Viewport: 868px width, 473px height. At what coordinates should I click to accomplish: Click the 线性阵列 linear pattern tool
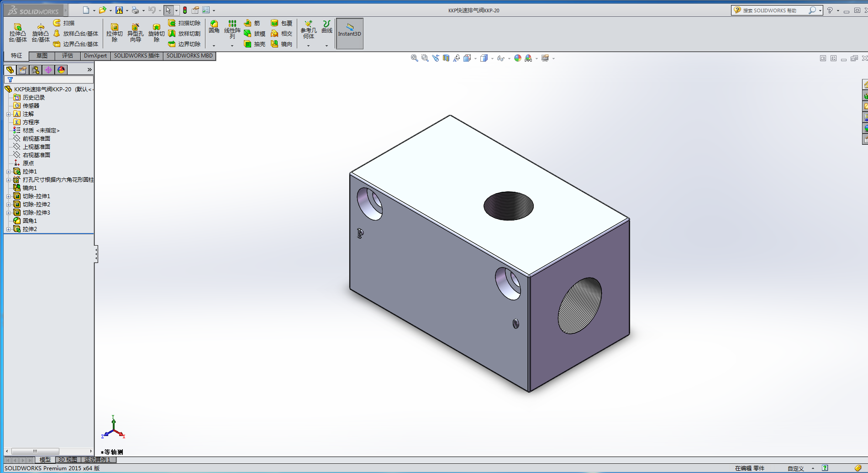coord(232,29)
